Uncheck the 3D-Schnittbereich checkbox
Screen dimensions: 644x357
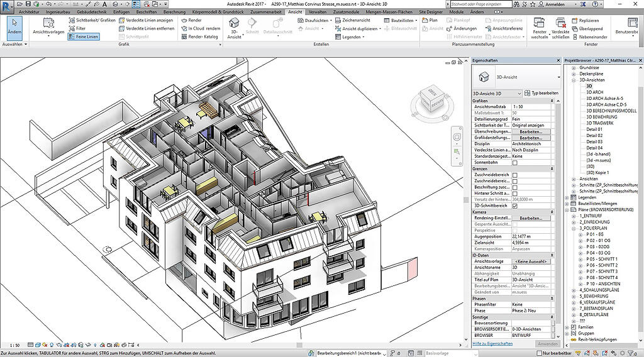tap(515, 206)
